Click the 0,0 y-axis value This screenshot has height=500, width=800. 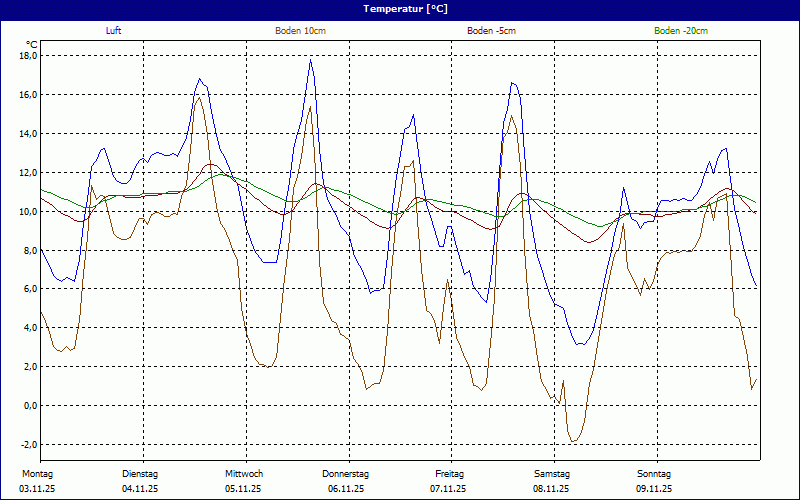click(31, 406)
